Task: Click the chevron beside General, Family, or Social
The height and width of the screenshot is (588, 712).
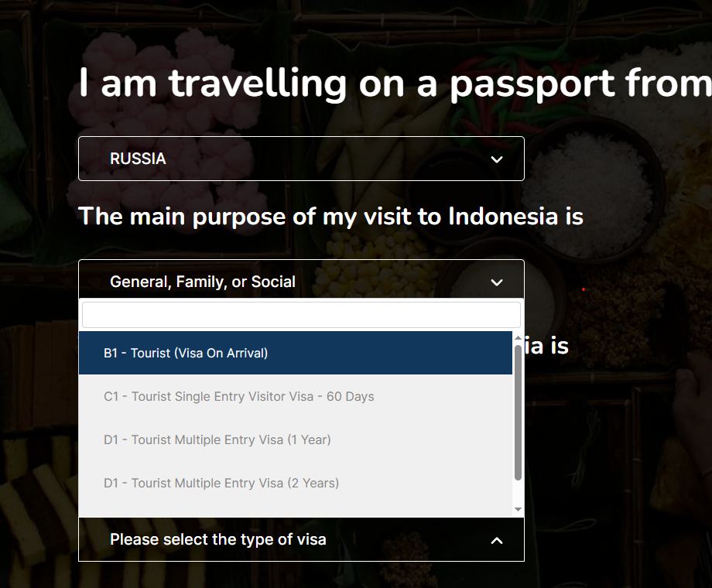Action: (497, 282)
